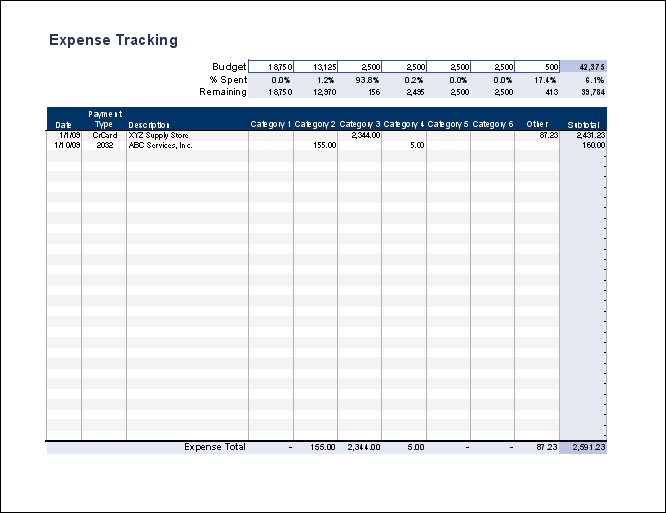Select the ABC Services, Inc. cell
The height and width of the screenshot is (513, 666).
click(160, 145)
